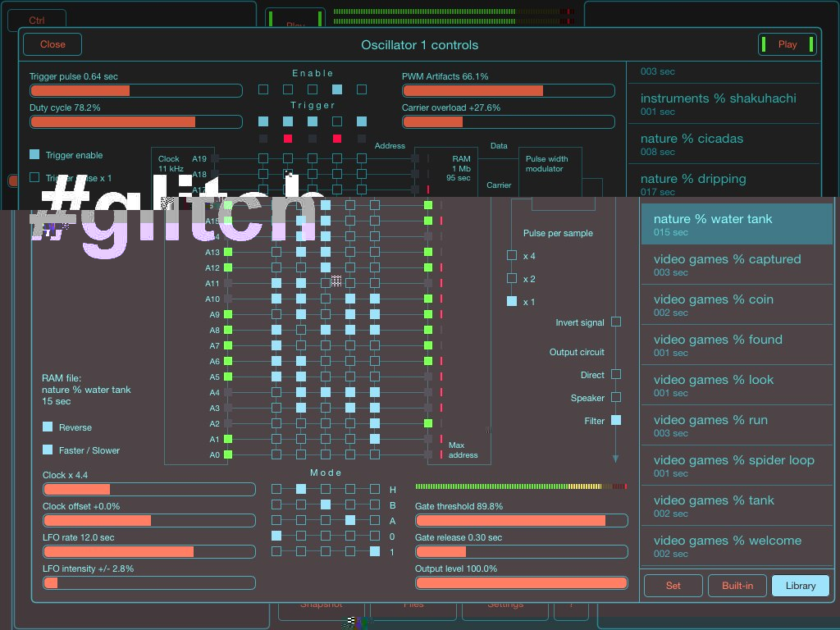Screen dimensions: 840x630
Task: Load 'video games % tank' sample
Action: 737,505
